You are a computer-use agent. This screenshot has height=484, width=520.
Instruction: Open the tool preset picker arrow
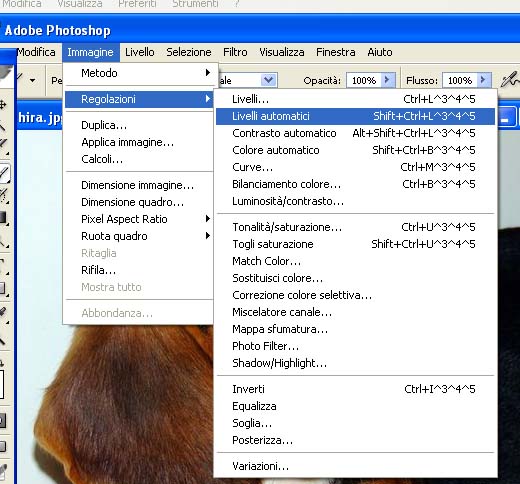click(32, 80)
